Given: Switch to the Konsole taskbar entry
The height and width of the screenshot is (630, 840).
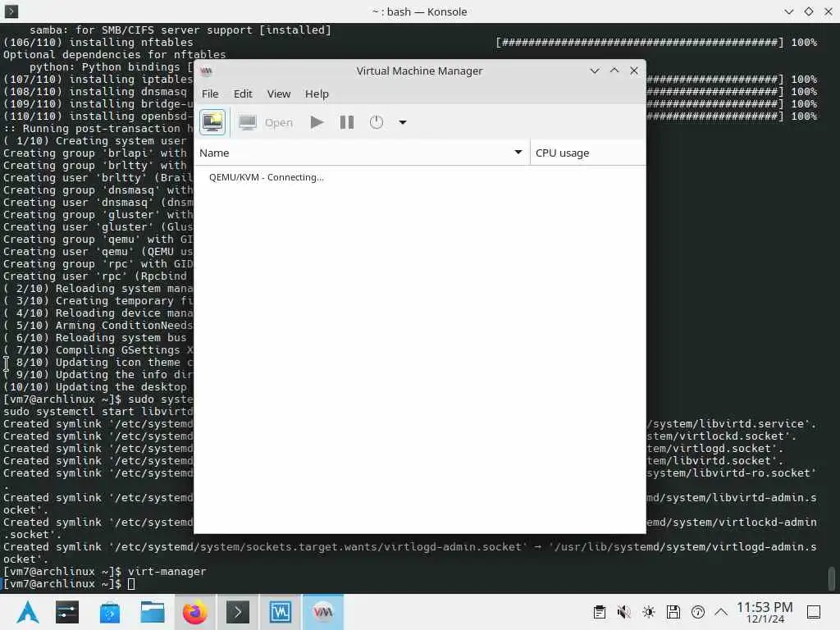Looking at the screenshot, I should [238, 612].
